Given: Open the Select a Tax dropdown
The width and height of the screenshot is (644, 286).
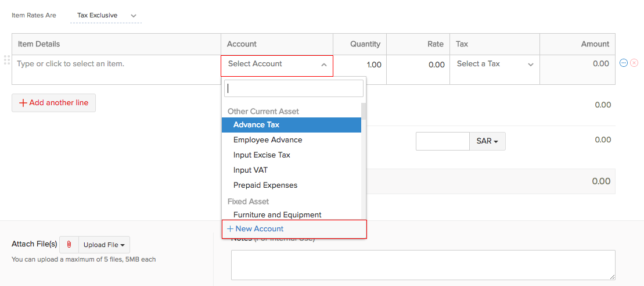Looking at the screenshot, I should 495,65.
